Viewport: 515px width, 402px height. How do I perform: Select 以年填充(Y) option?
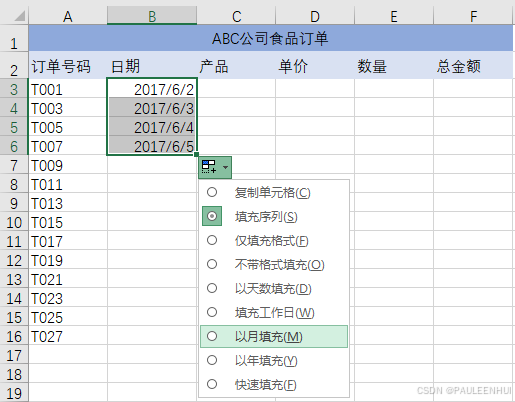pyautogui.click(x=274, y=361)
